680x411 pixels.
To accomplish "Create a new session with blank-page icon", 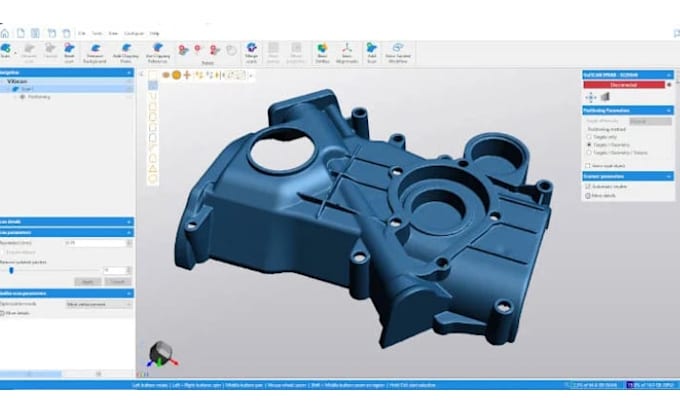I will [x=21, y=33].
